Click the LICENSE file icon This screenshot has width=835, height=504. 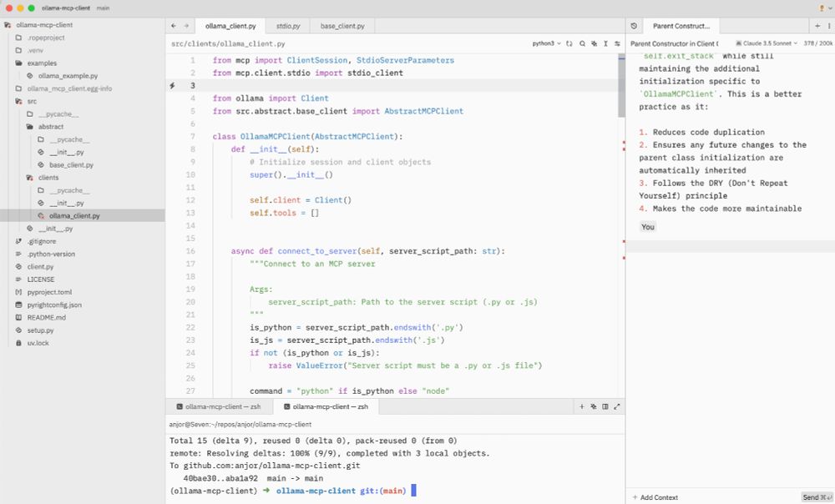pos(18,280)
